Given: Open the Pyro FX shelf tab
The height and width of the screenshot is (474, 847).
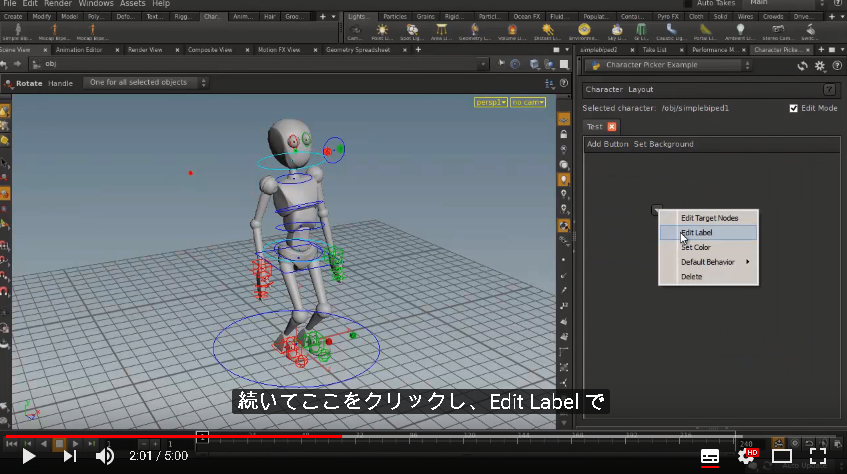Looking at the screenshot, I should pyautogui.click(x=668, y=17).
